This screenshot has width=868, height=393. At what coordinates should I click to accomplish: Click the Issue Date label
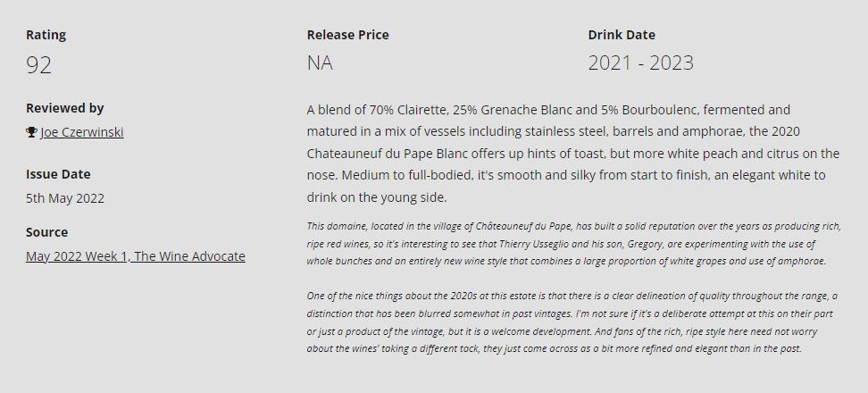pyautogui.click(x=58, y=174)
